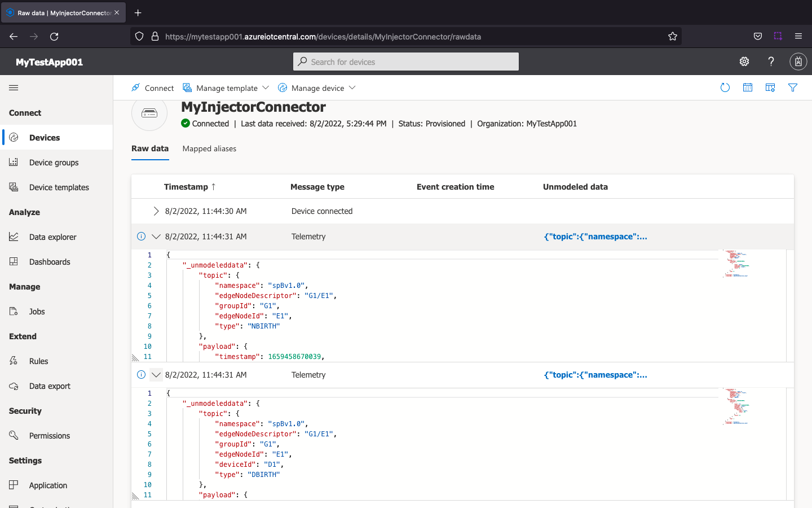The image size is (812, 508).
Task: Collapse the first Telemetry row
Action: [x=156, y=237]
